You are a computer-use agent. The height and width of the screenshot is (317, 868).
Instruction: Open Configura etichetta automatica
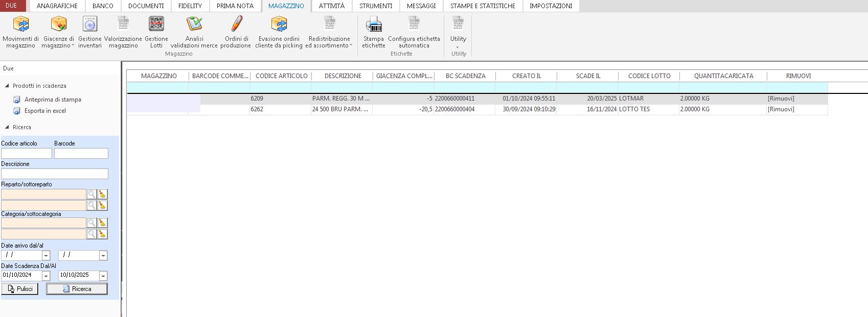click(414, 32)
